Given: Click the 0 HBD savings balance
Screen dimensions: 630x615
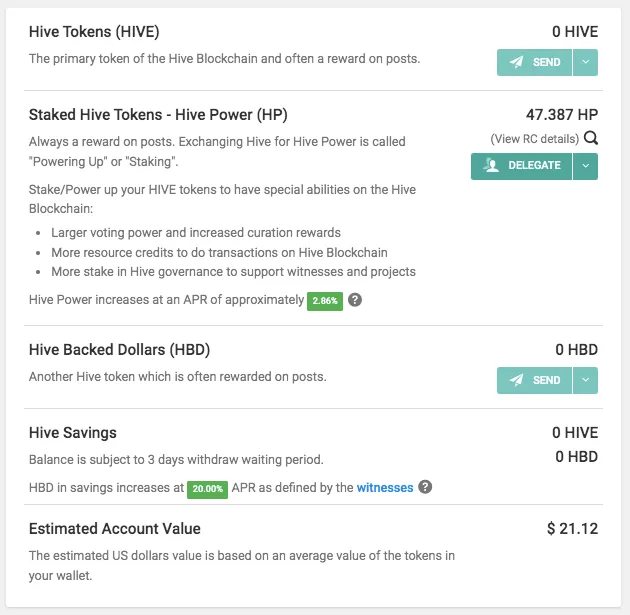Looking at the screenshot, I should click(x=577, y=457).
